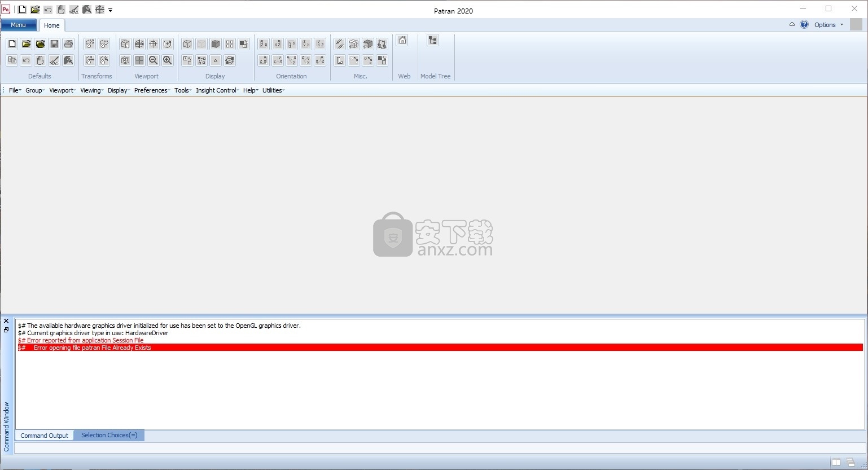
Task: Switch to the Selection Choices(=) tab
Action: (x=109, y=435)
